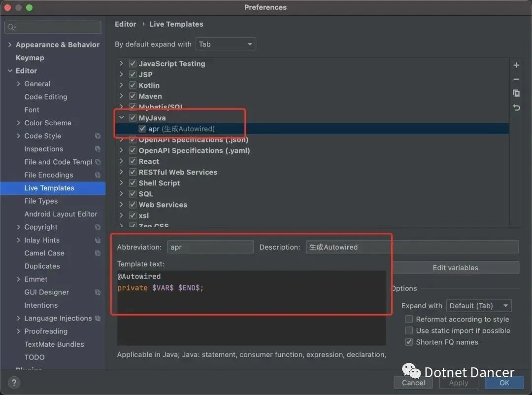Open File Types settings page
The height and width of the screenshot is (395, 532).
(x=41, y=201)
